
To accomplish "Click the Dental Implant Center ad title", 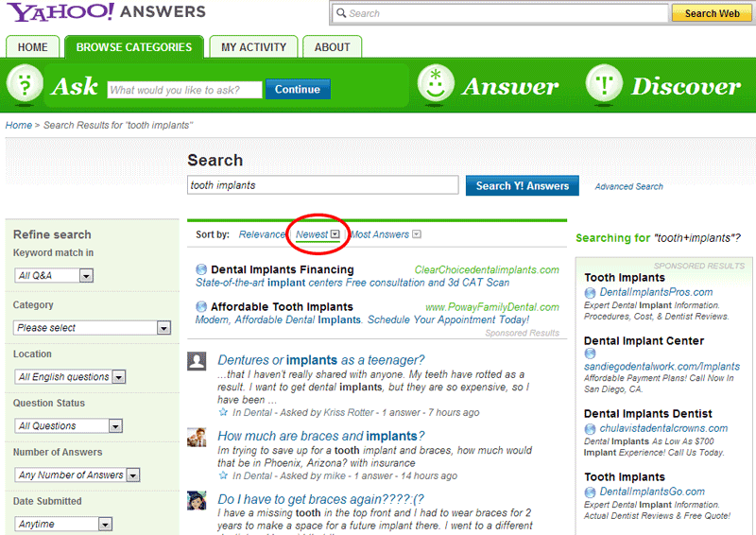I will coord(644,341).
